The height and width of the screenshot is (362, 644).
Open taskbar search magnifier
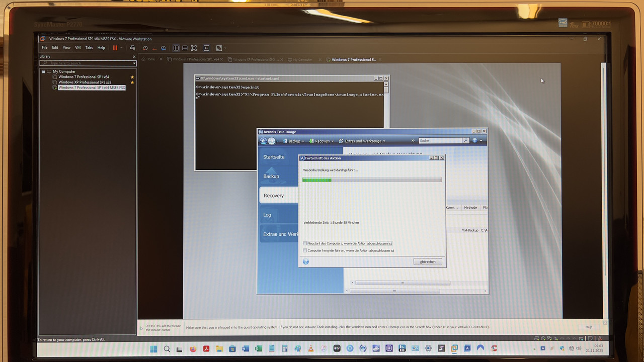click(167, 348)
